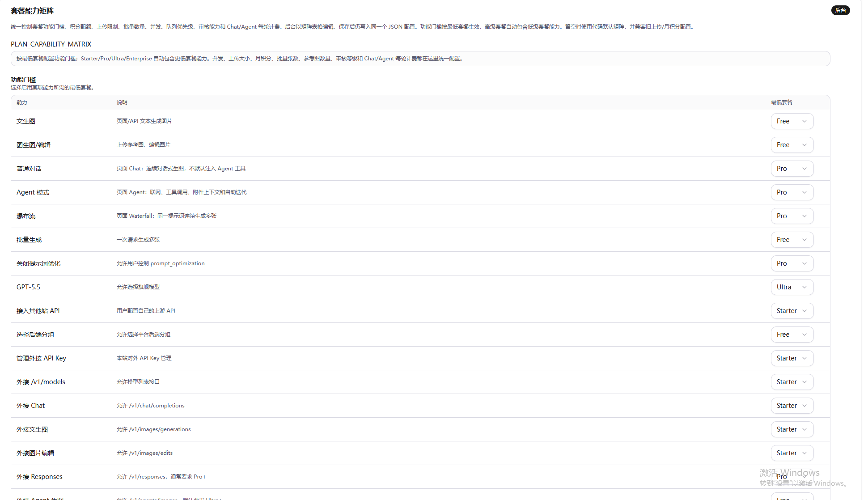This screenshot has width=868, height=500.
Task: Click the Agent 模式 capability name
Action: coord(33,192)
